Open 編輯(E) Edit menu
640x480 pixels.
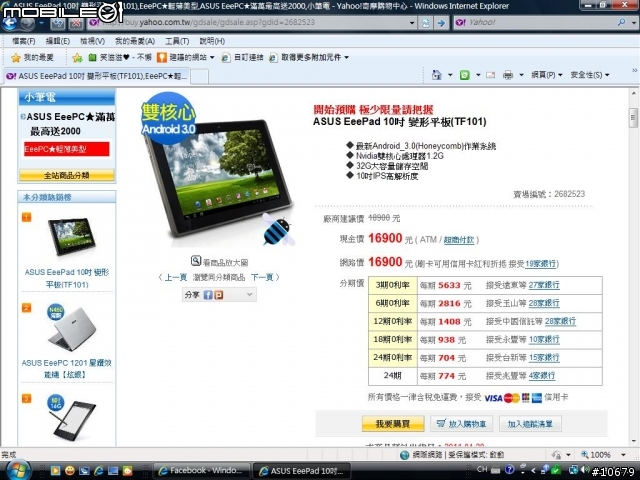58,41
